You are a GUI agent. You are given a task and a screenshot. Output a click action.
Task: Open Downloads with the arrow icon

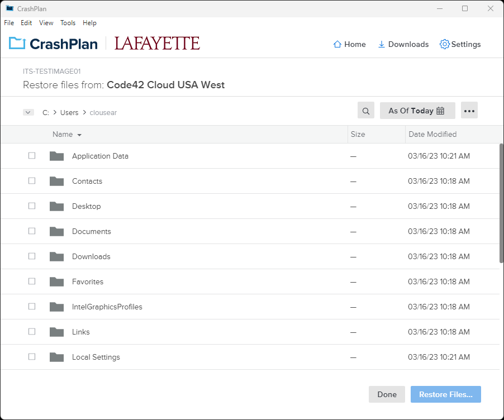point(381,44)
